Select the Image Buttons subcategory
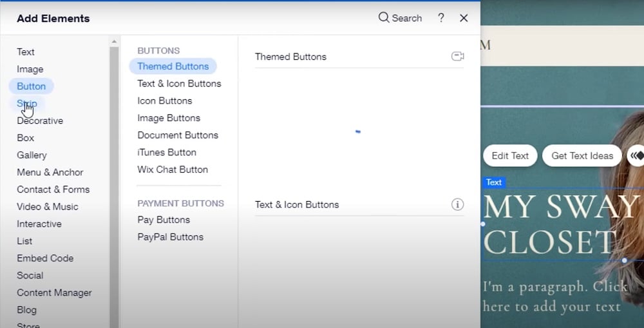 point(169,118)
